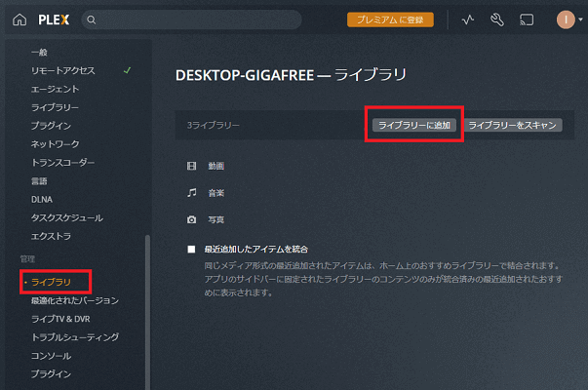Open ライブラリー settings in sidebar
The width and height of the screenshot is (588, 390).
[x=55, y=107]
